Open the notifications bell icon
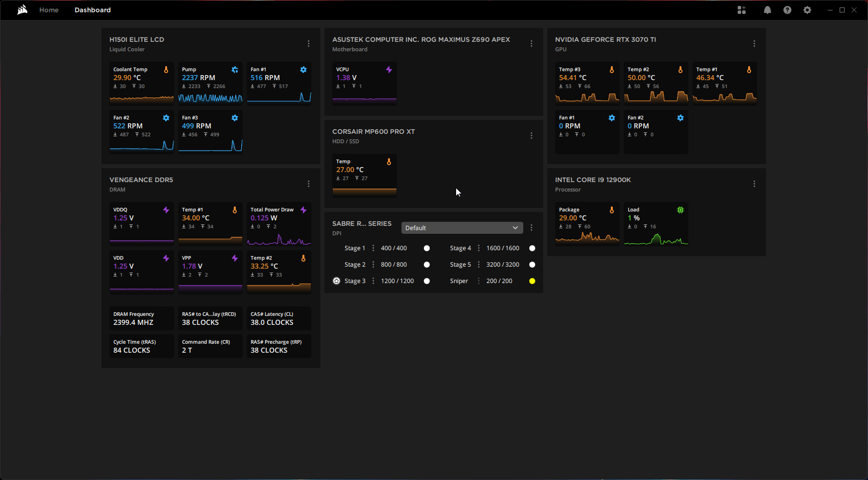The height and width of the screenshot is (480, 868). [767, 10]
